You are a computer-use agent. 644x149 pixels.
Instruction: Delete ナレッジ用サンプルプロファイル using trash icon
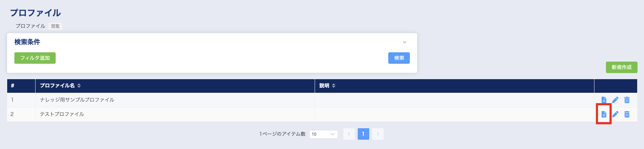click(x=627, y=100)
